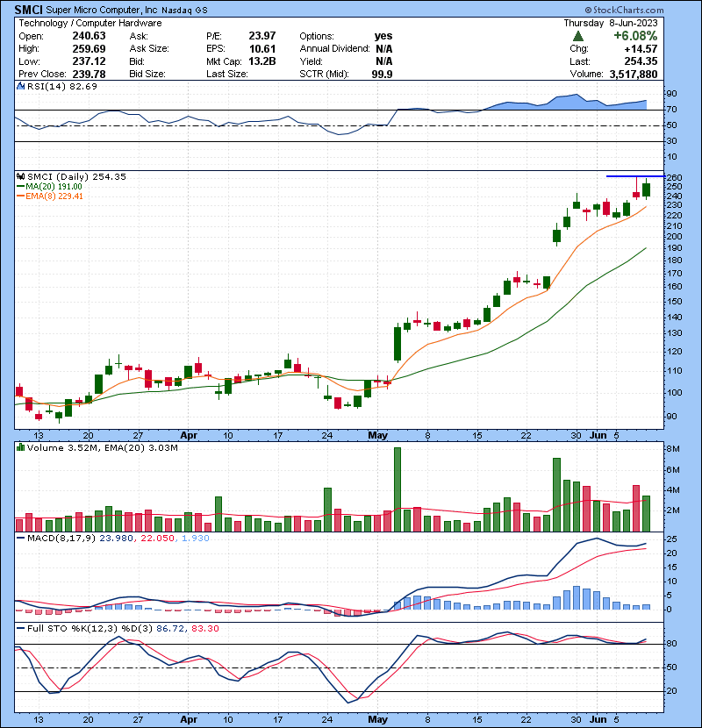Screen dimensions: 702x728
Task: Click the 'Apr' label on the price chart axis
Action: click(x=189, y=435)
